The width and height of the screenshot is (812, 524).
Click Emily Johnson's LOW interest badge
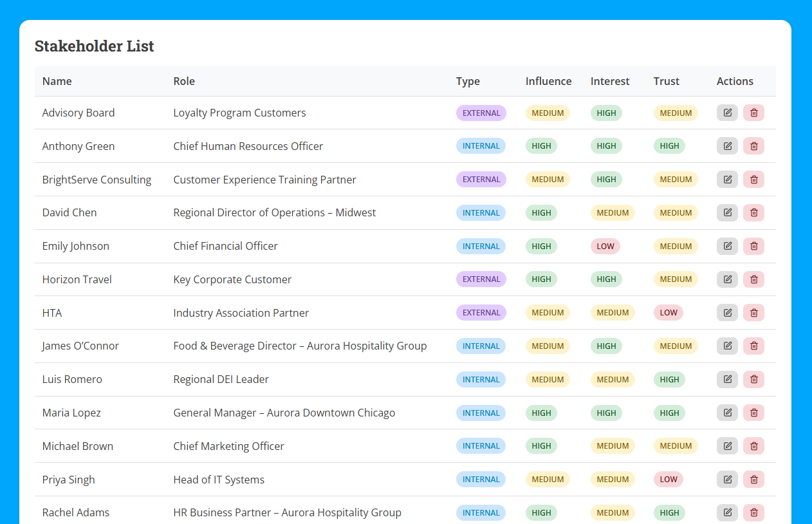pyautogui.click(x=605, y=246)
